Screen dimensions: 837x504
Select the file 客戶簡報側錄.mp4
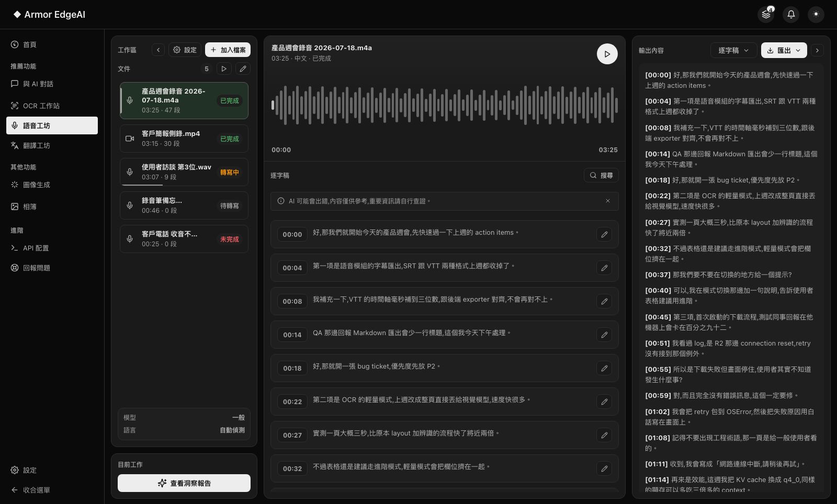[x=184, y=139]
